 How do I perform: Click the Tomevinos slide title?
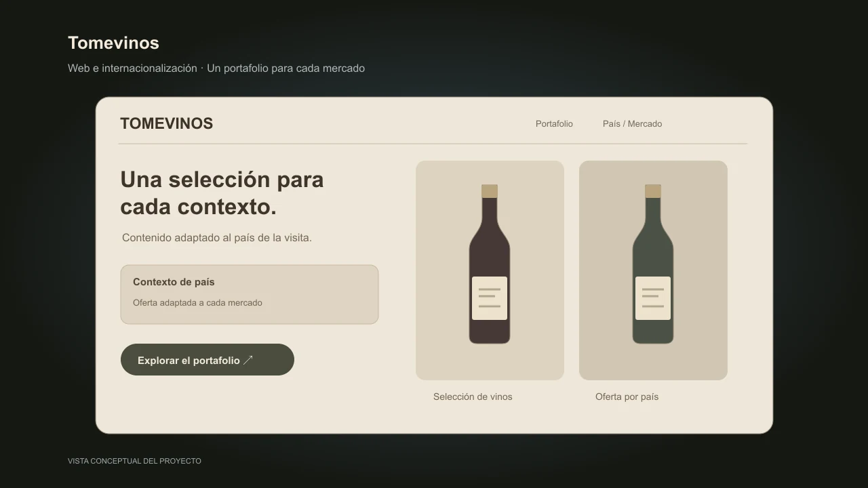113,43
